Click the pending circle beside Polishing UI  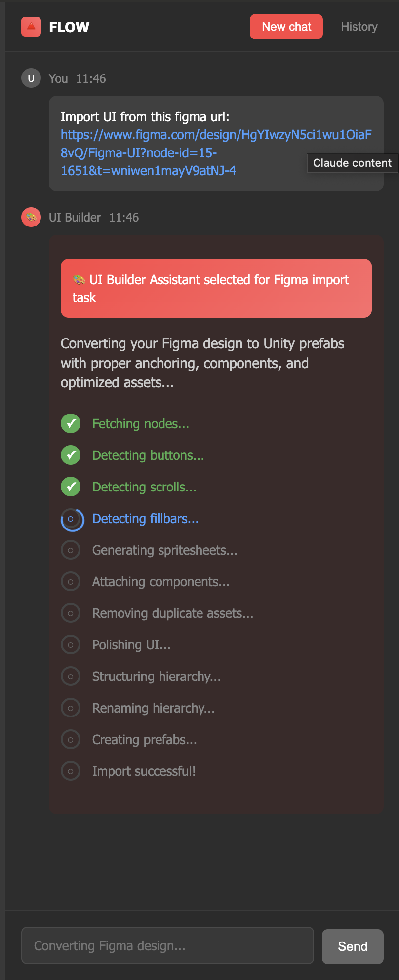pos(71,644)
